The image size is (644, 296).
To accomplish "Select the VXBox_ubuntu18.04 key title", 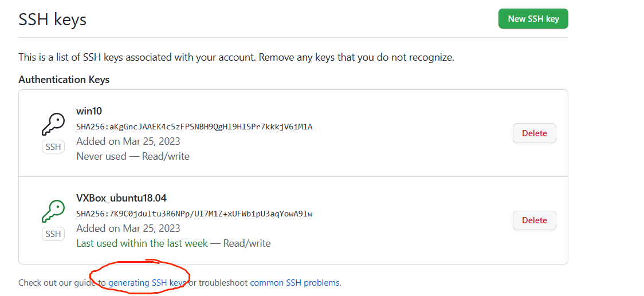I will pos(121,198).
